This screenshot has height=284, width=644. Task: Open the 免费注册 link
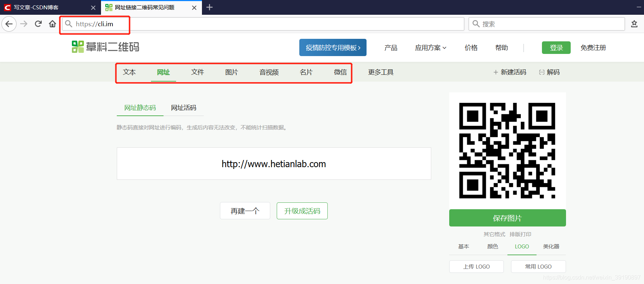click(593, 47)
